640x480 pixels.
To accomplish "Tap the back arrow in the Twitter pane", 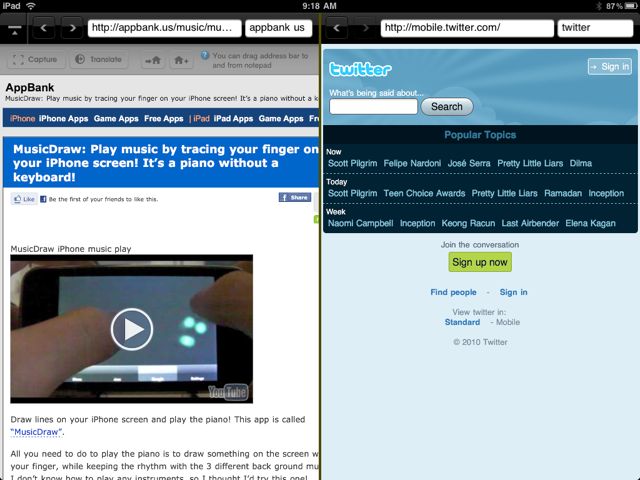I will (336, 28).
